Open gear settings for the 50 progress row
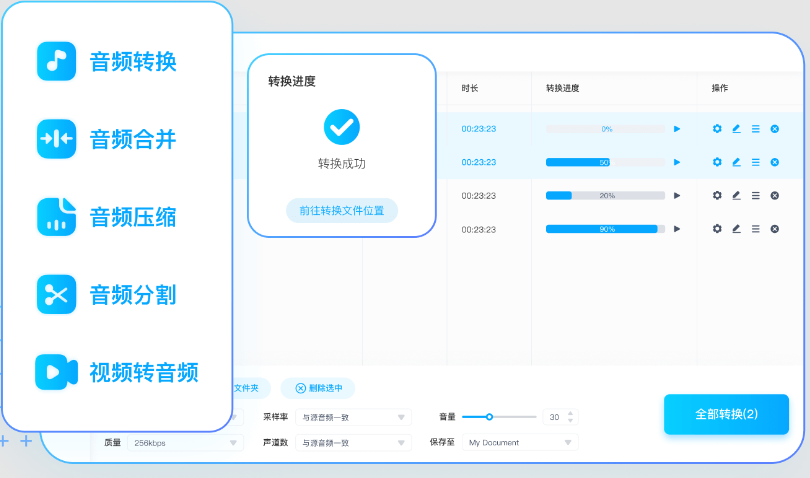 point(717,162)
